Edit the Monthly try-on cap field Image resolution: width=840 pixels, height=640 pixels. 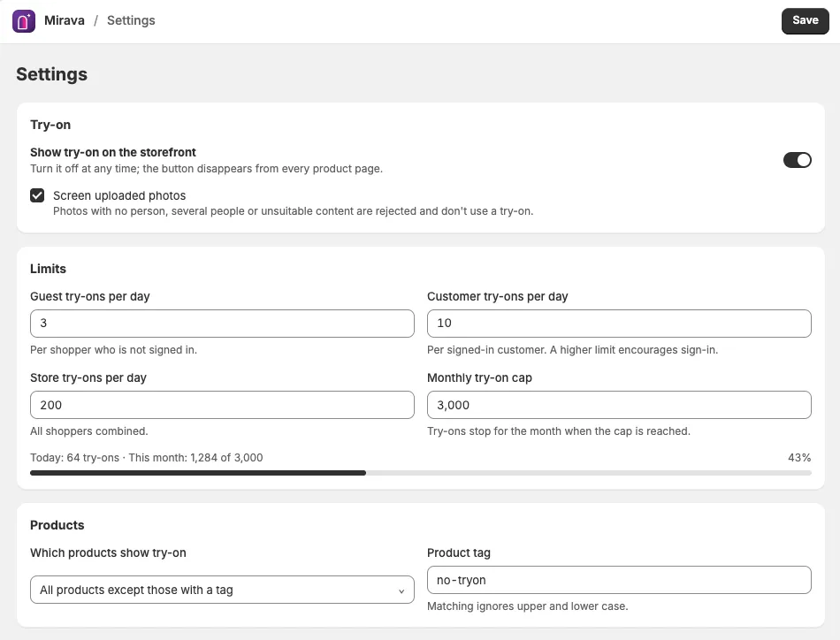coord(619,405)
